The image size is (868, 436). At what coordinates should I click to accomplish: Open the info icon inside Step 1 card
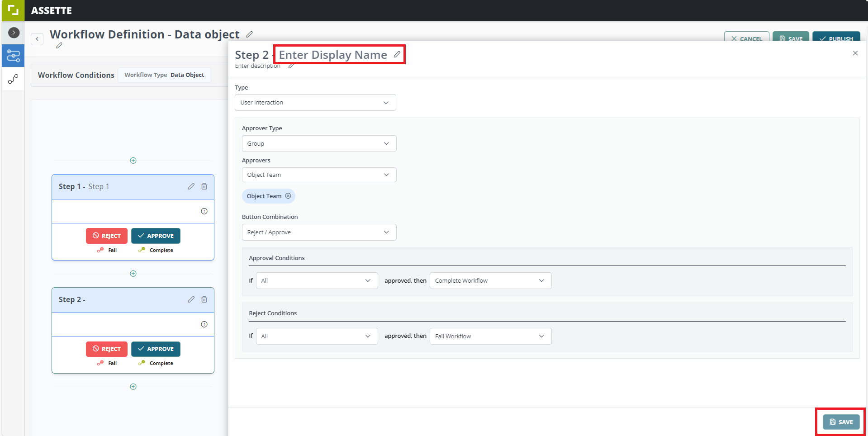204,211
